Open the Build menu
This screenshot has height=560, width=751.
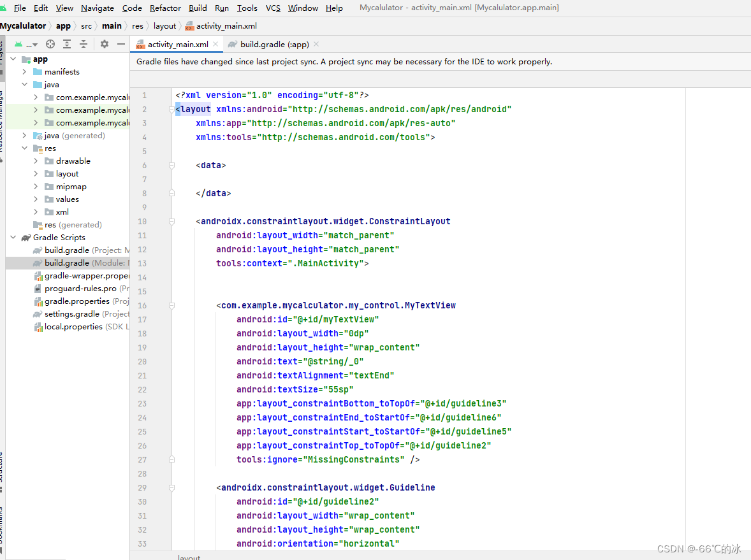click(x=198, y=8)
